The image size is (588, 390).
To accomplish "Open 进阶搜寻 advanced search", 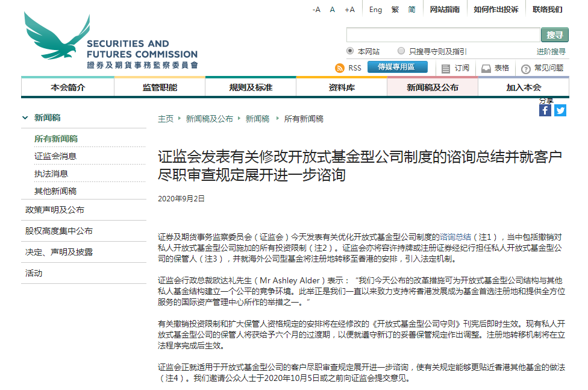I will pyautogui.click(x=551, y=51).
